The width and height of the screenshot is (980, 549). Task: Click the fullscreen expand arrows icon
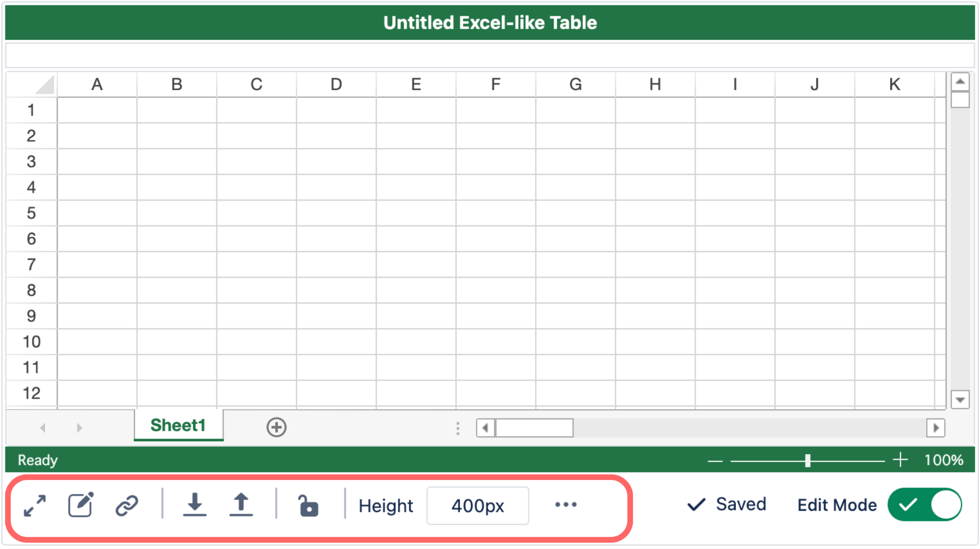pyautogui.click(x=34, y=505)
